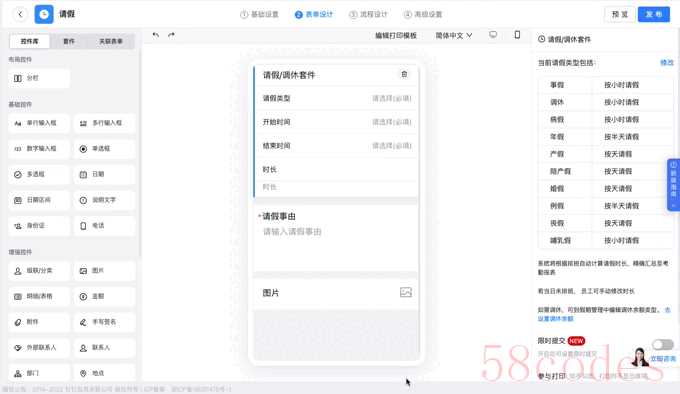Add 日期区间 widget from palette
The height and width of the screenshot is (394, 680).
(x=39, y=200)
